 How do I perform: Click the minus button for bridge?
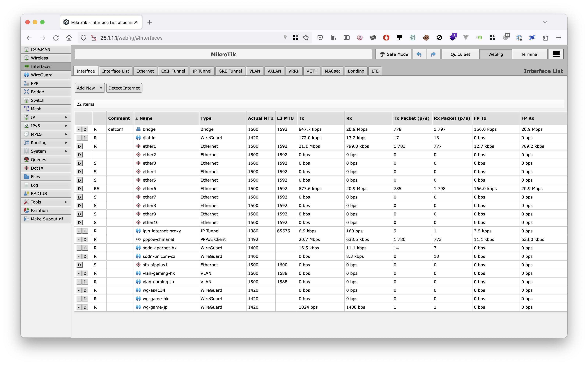click(79, 129)
